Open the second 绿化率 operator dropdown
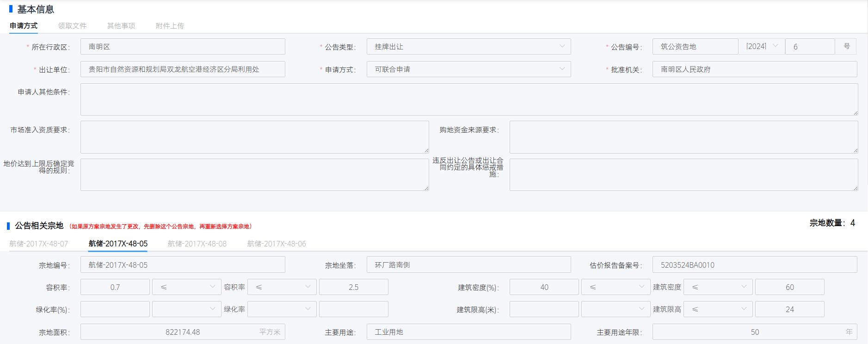Screen dimensions: 868x344 [x=282, y=309]
